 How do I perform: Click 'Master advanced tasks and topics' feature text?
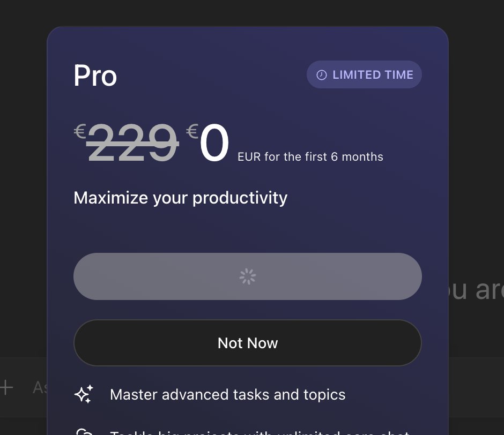click(x=227, y=395)
